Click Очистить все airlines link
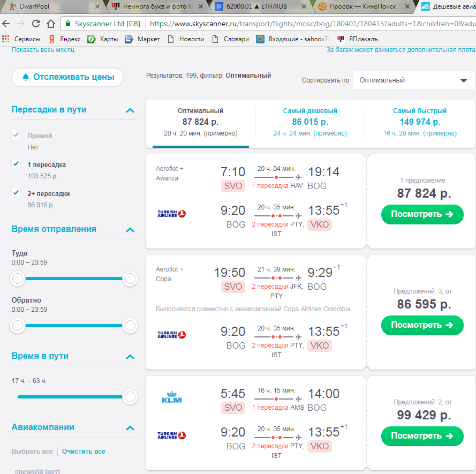The width and height of the screenshot is (476, 474). [84, 451]
